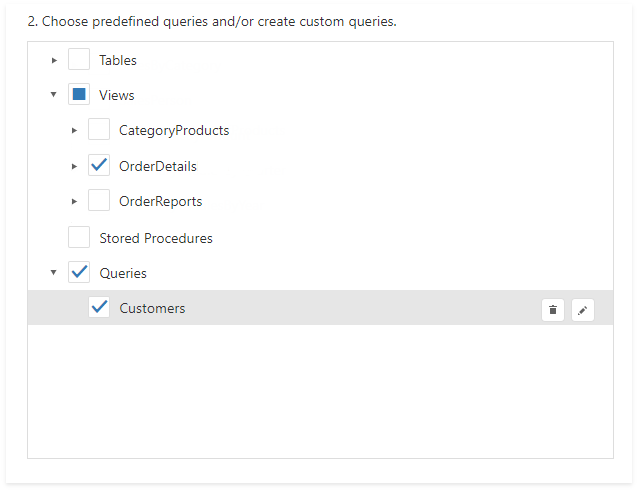638x491 pixels.
Task: Check the OrderReports checkbox
Action: 99,201
